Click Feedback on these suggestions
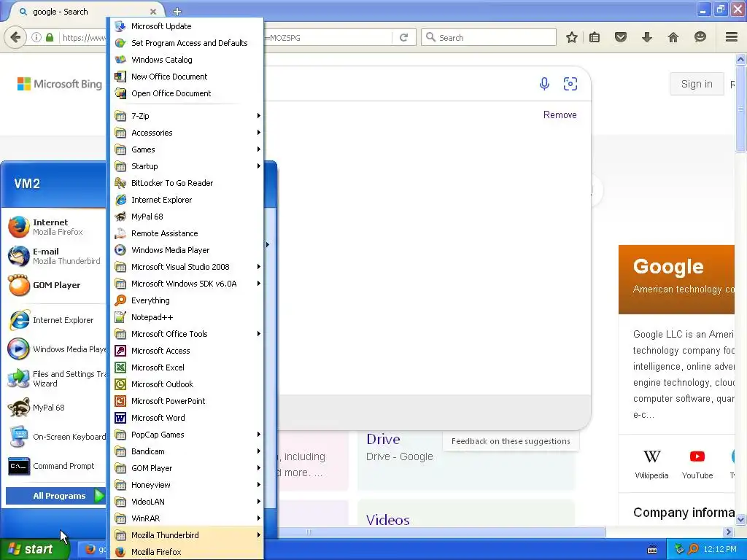Screen dimensions: 747x560 point(511,441)
